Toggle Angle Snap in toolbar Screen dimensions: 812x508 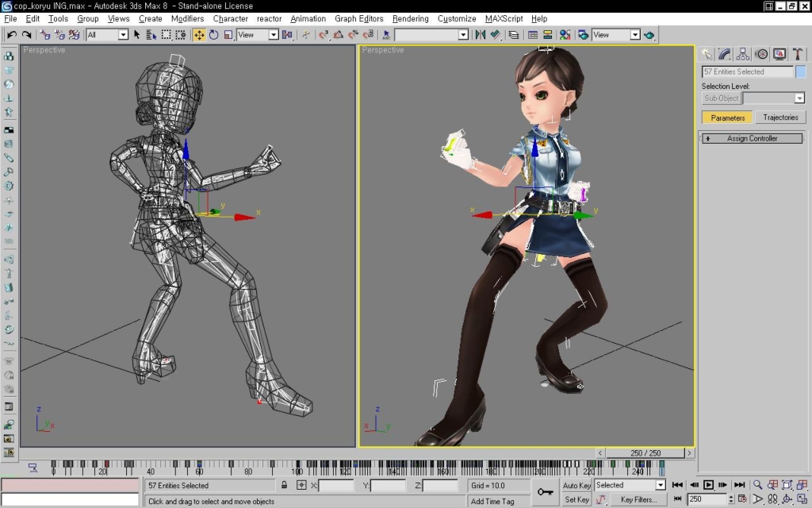(x=338, y=35)
